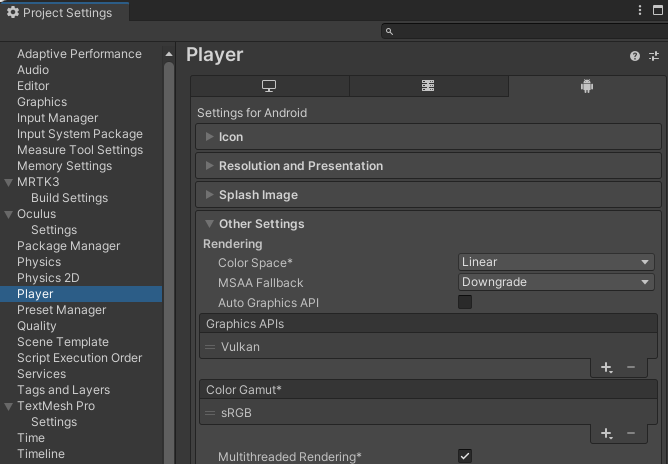Select Graphics in the settings list
The height and width of the screenshot is (464, 668).
point(42,102)
